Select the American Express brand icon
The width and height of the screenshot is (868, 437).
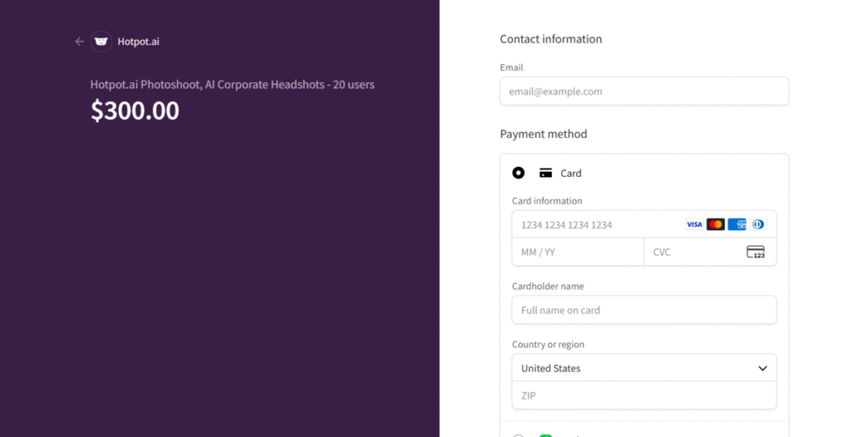coord(737,224)
